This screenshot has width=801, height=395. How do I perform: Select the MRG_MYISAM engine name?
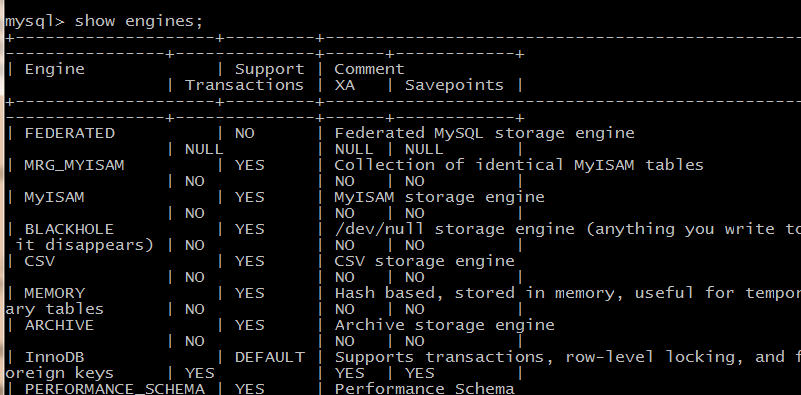click(74, 166)
